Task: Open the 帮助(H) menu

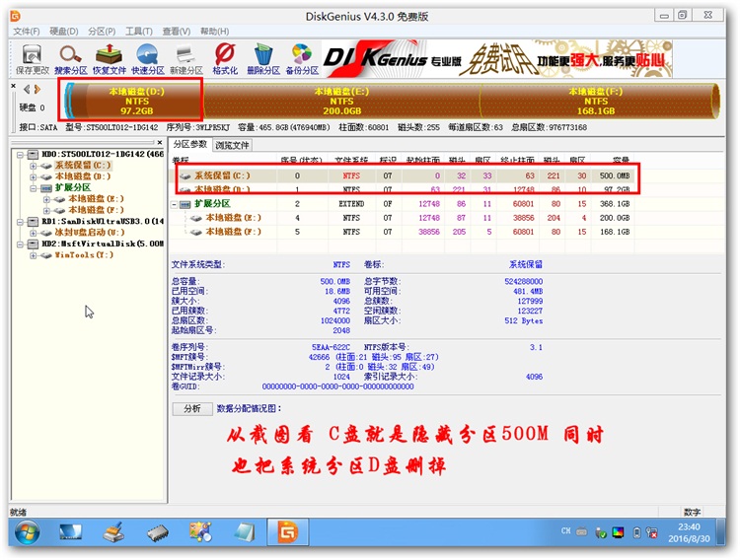Action: pos(214,32)
